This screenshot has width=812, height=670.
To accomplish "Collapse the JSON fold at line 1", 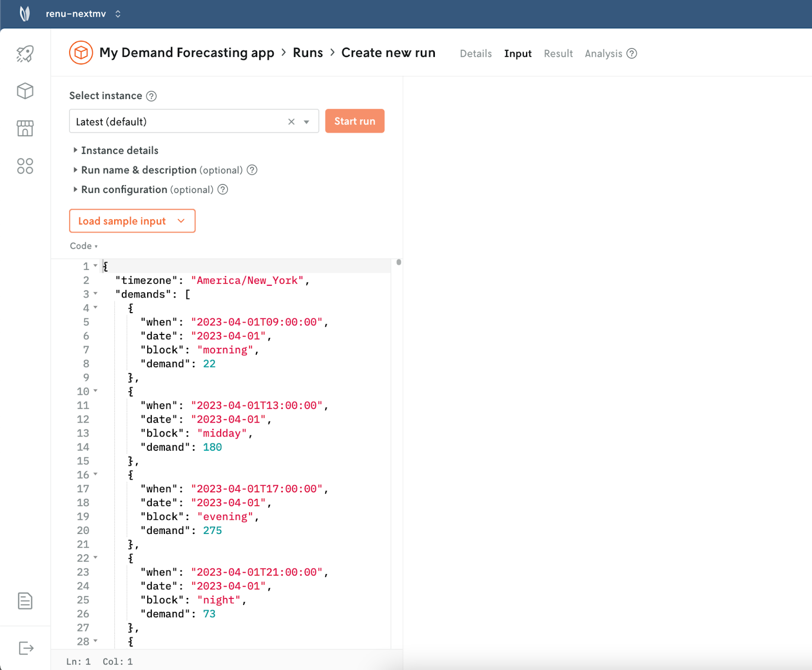I will click(x=95, y=266).
